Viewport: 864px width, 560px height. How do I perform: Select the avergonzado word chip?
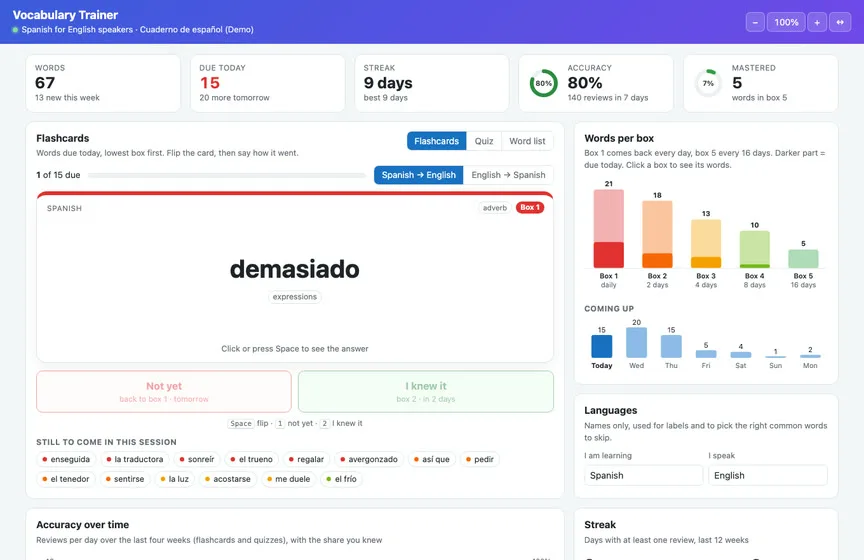point(369,459)
